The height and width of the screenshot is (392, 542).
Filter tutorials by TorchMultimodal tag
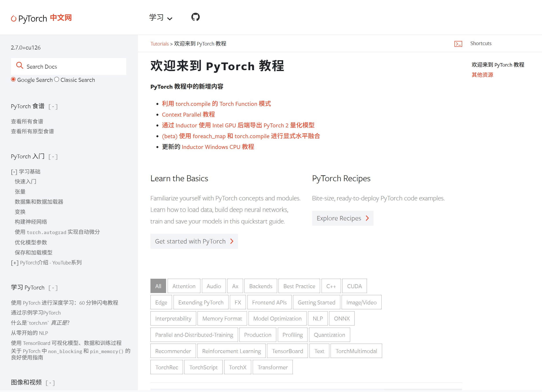[356, 351]
